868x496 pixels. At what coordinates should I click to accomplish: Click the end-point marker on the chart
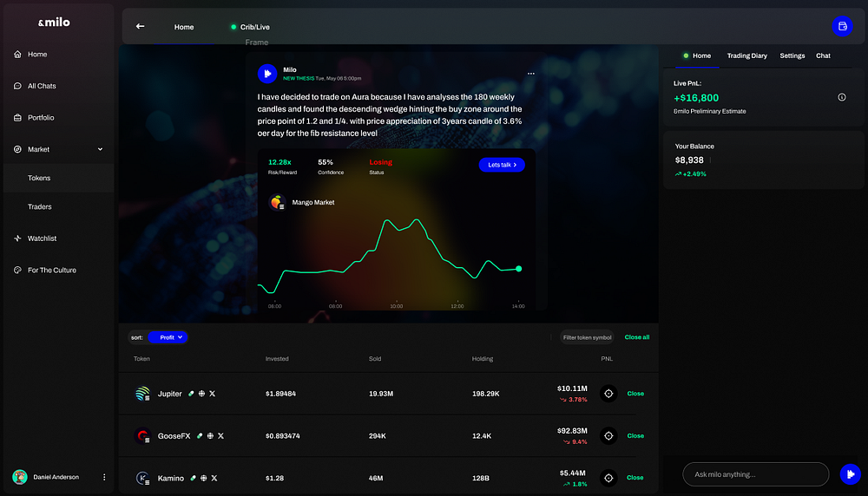point(519,269)
